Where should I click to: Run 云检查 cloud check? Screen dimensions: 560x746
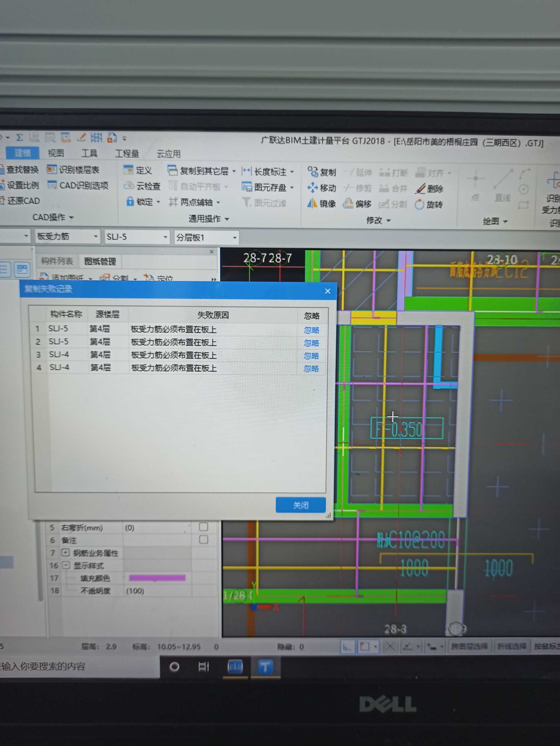pos(142,186)
